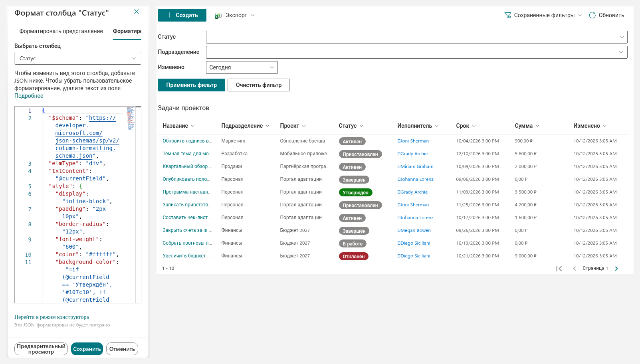Open assignee Miriam Graham link

417,166
